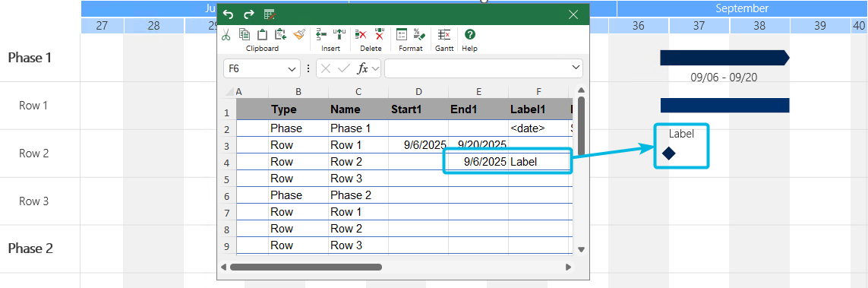Select column header D
868x288 pixels.
pyautogui.click(x=418, y=91)
